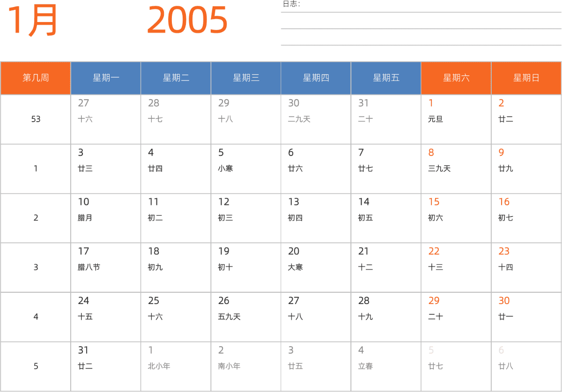Select Sunday date 16
Image resolution: width=562 pixels, height=392 pixels.
[526, 218]
